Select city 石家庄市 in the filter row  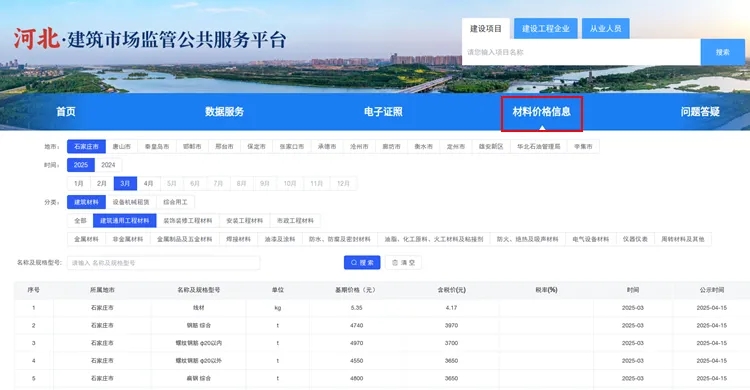pos(86,146)
